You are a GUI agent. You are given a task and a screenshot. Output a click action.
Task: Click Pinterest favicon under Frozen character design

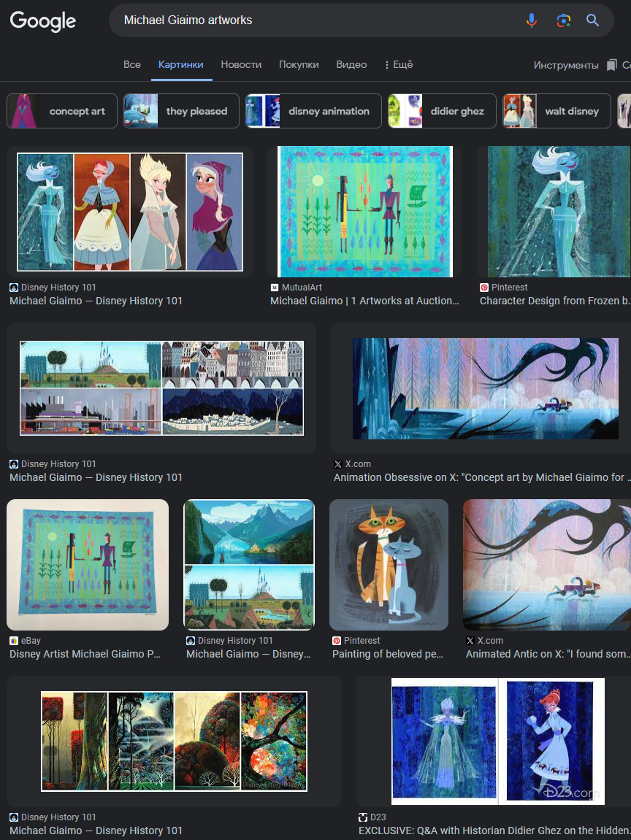(484, 288)
